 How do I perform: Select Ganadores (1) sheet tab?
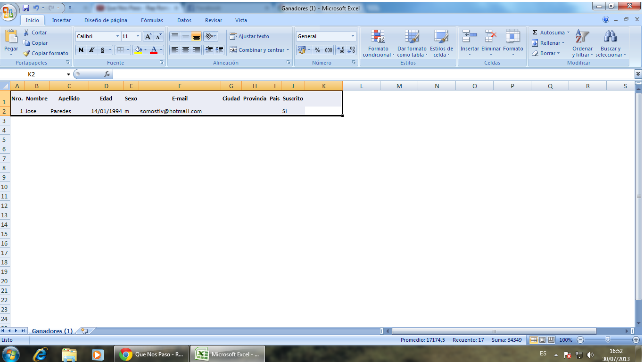52,331
